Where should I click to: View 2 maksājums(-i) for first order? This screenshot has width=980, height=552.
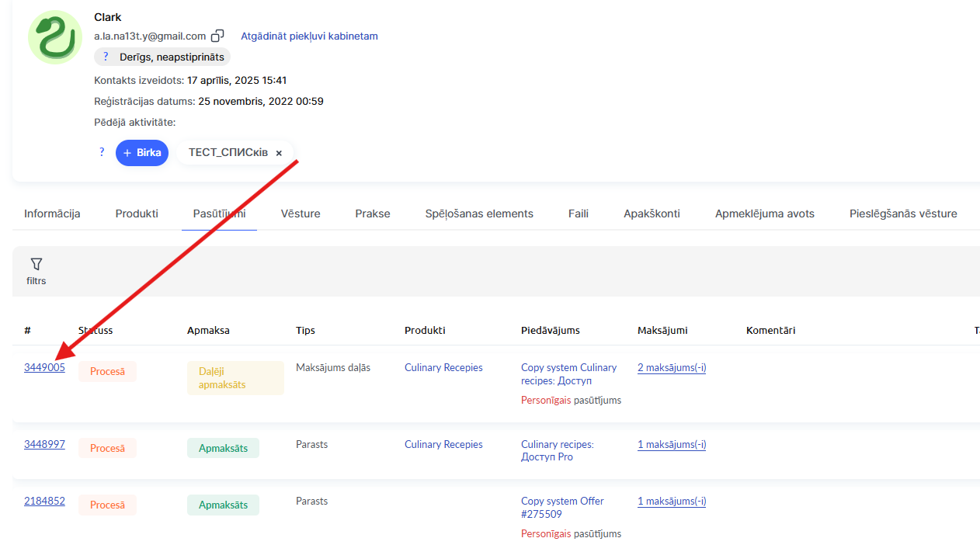tap(672, 367)
